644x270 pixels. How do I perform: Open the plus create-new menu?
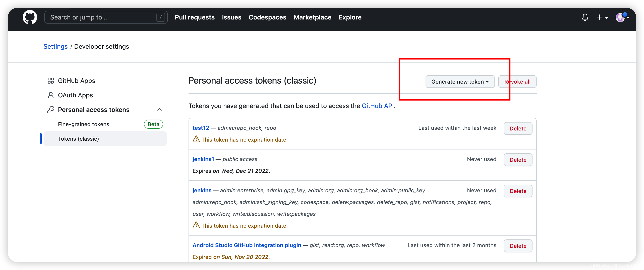602,17
